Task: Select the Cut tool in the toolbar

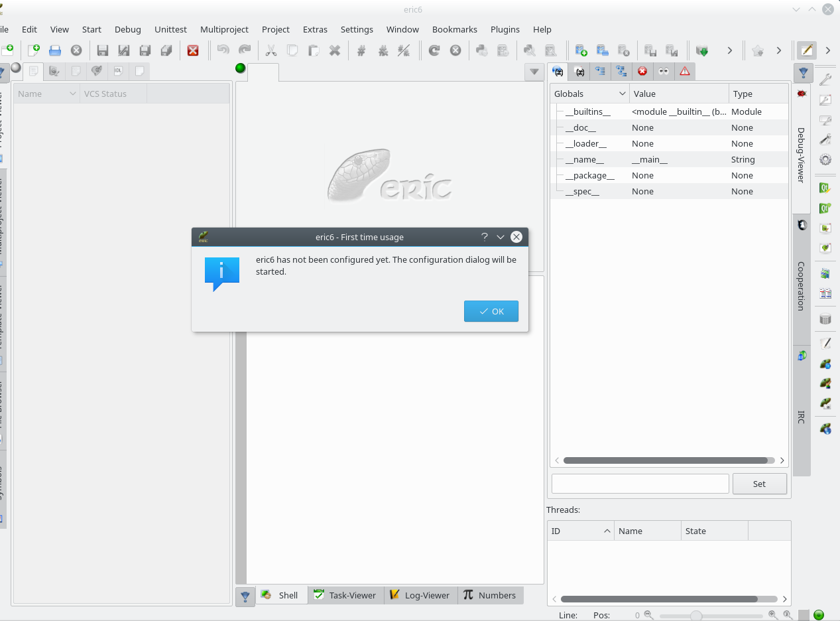Action: tap(270, 50)
